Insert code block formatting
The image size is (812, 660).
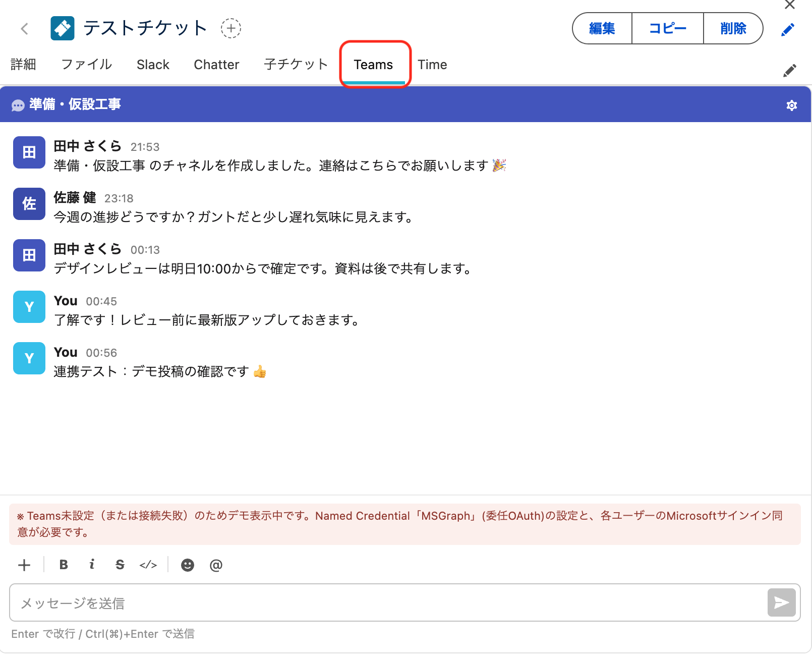148,565
